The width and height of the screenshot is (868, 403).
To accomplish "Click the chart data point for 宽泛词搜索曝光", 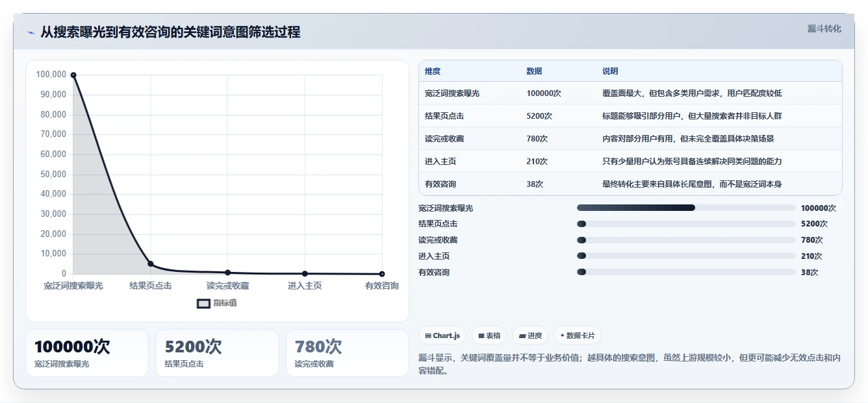I will coord(73,75).
